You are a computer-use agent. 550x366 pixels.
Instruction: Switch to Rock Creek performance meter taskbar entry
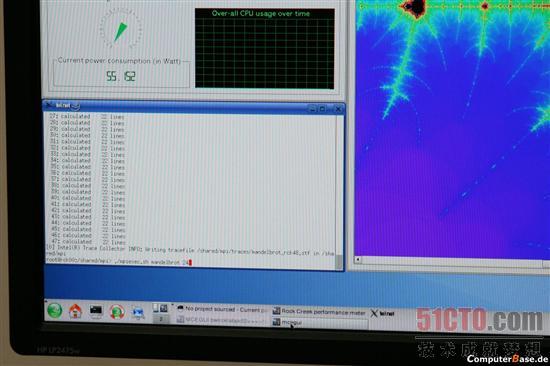tap(319, 311)
